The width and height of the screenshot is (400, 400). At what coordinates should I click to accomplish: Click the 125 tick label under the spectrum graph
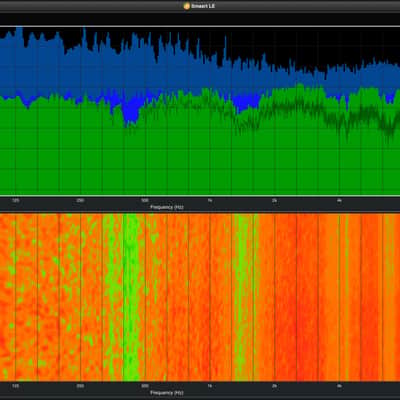[15, 200]
